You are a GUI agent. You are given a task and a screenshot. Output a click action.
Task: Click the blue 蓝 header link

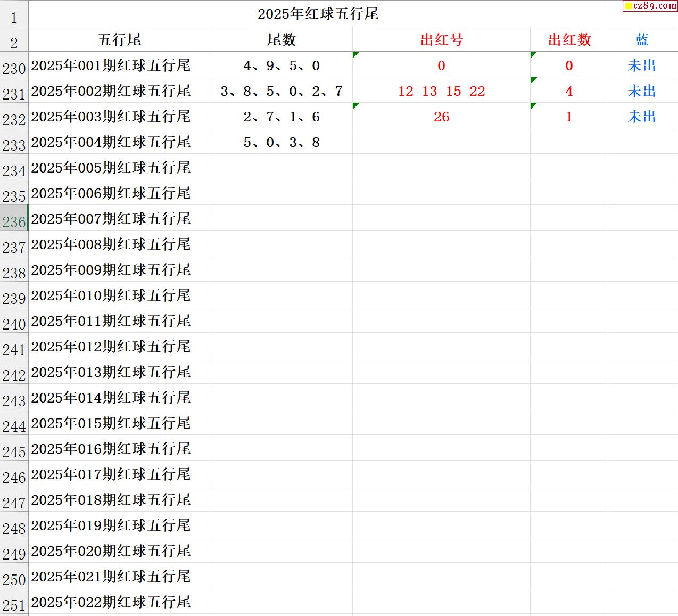[642, 39]
